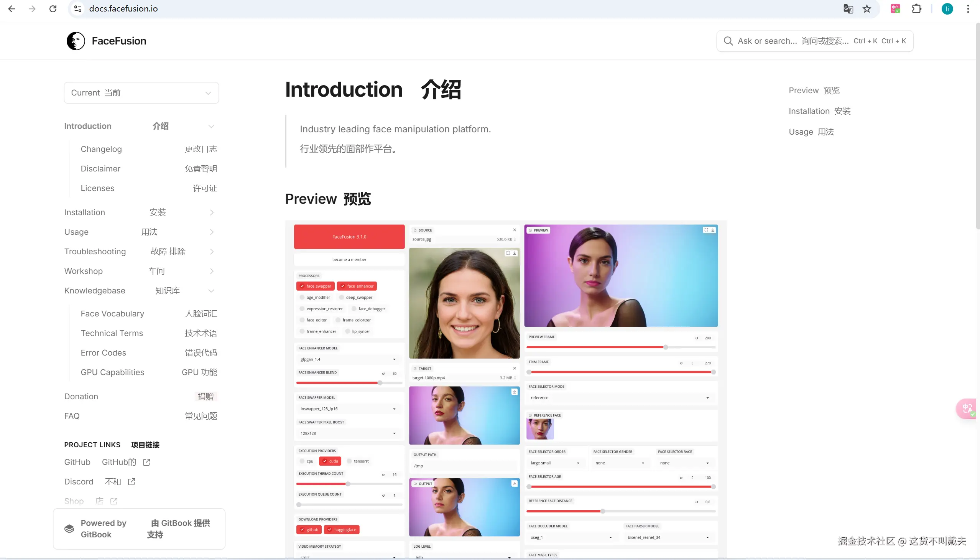
Task: Collapse the Introduction section chevron
Action: (211, 126)
